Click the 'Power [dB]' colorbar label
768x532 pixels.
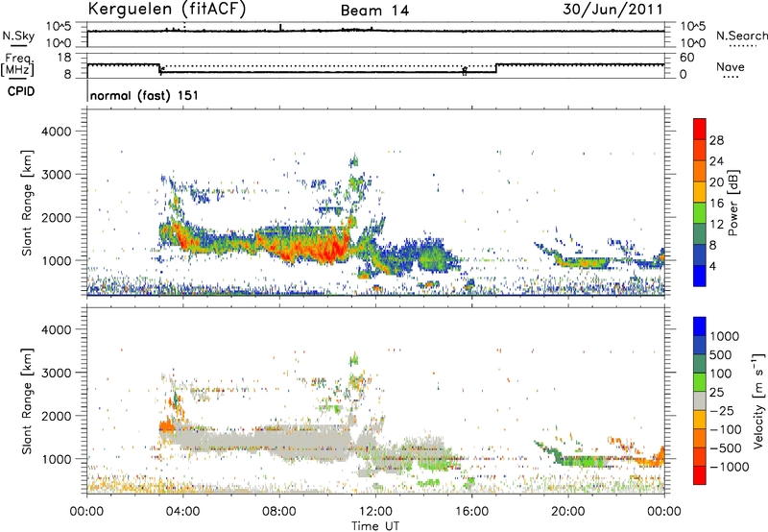coord(732,203)
